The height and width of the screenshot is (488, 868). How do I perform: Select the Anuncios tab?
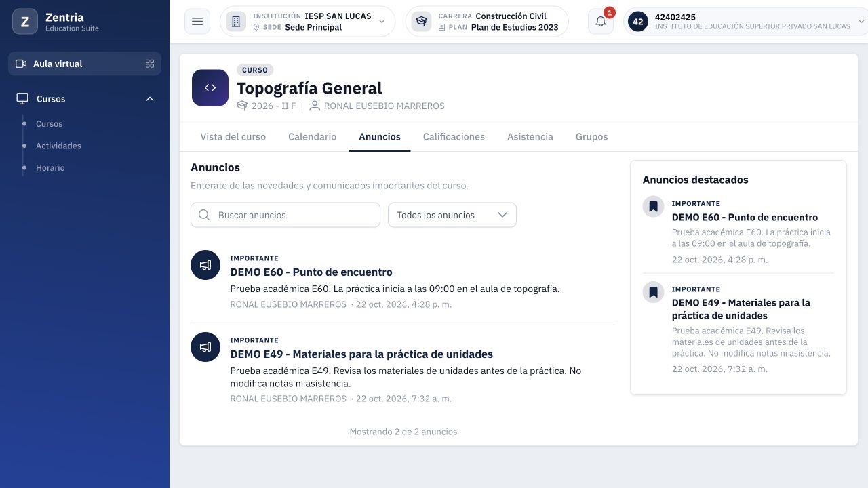click(x=380, y=137)
